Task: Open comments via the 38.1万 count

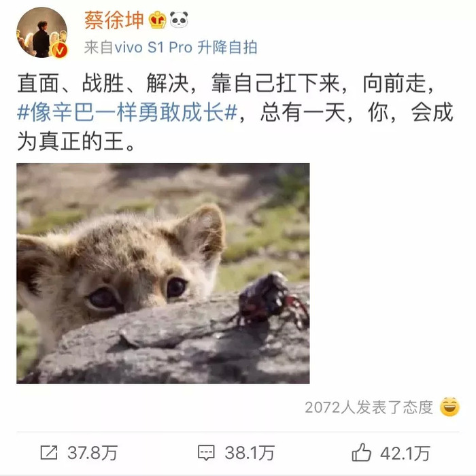Action: pyautogui.click(x=250, y=453)
